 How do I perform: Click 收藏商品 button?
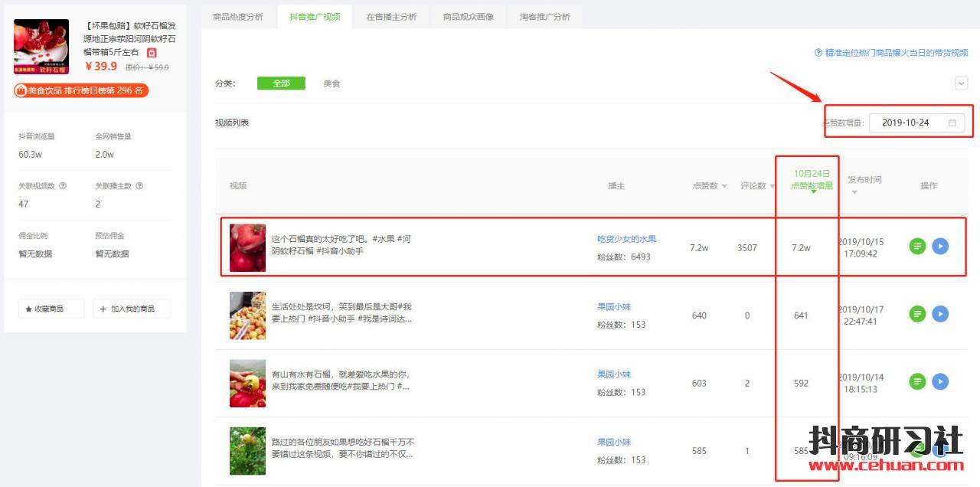tap(51, 309)
